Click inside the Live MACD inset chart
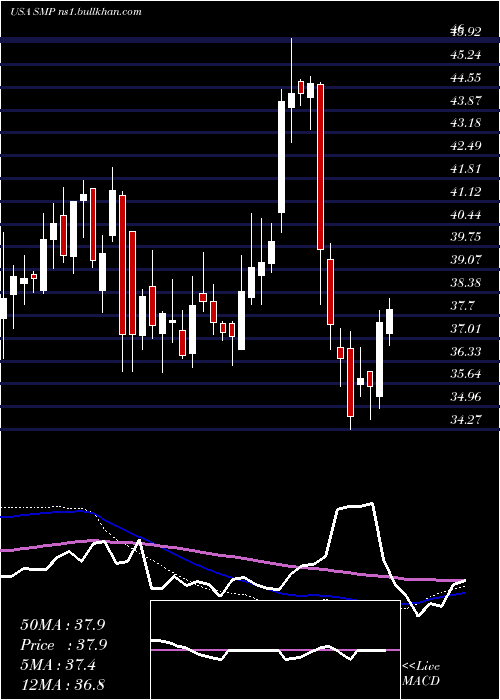 tap(275, 650)
